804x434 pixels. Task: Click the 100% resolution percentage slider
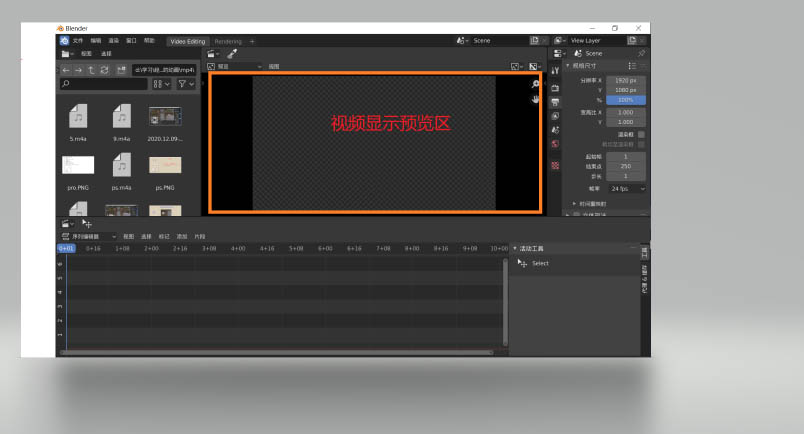pos(626,100)
